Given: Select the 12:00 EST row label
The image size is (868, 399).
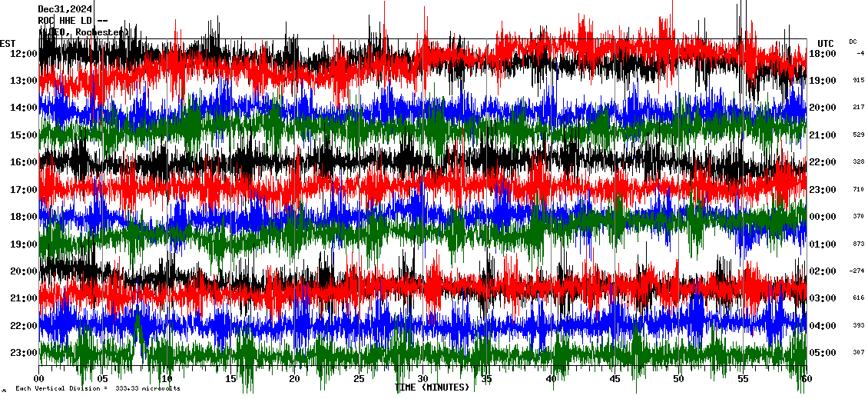Looking at the screenshot, I should click(x=25, y=54).
